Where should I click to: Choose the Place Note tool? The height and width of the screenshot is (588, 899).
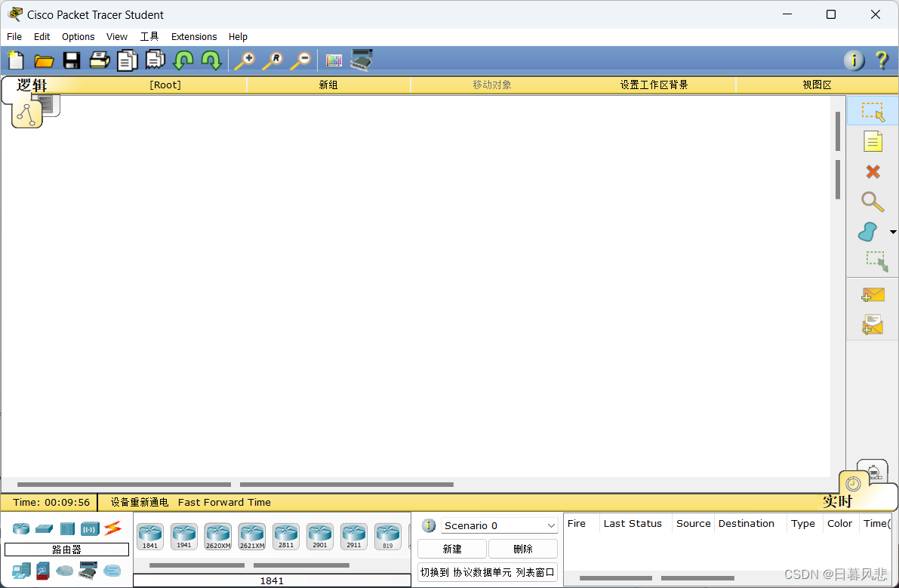[x=873, y=141]
